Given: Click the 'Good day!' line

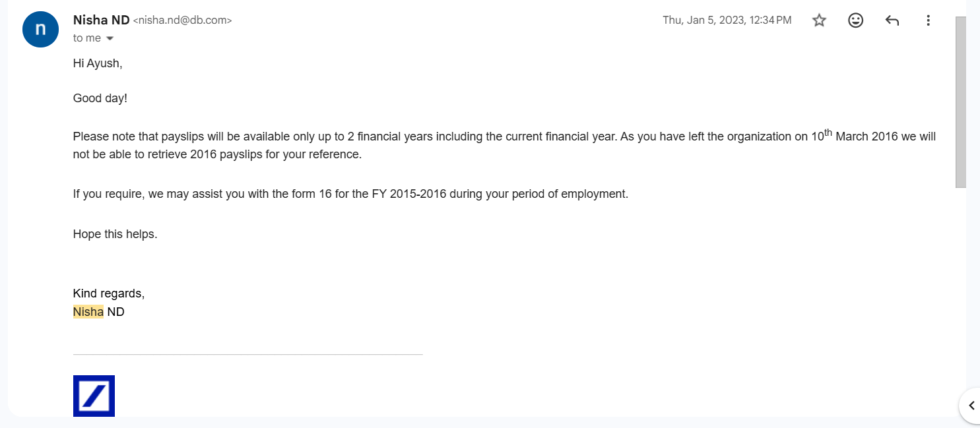Looking at the screenshot, I should coord(100,98).
